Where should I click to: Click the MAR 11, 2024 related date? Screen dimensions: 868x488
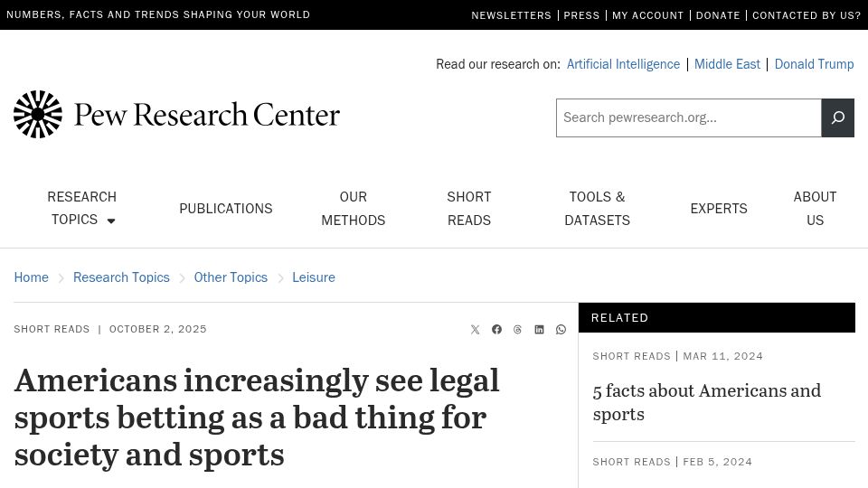point(722,356)
